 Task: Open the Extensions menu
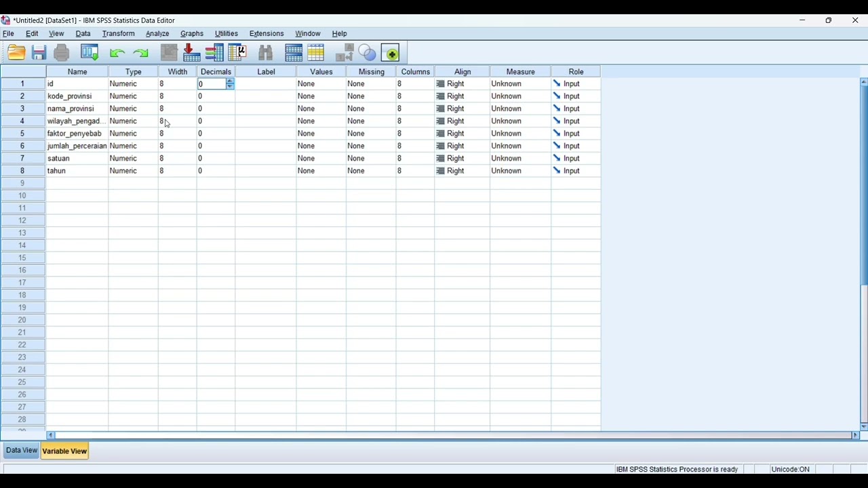tap(267, 33)
